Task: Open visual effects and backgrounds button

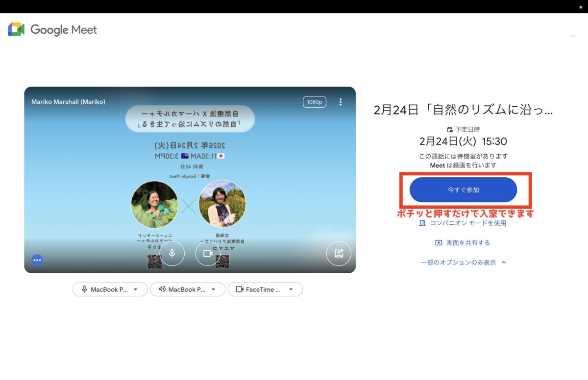Action: (339, 253)
